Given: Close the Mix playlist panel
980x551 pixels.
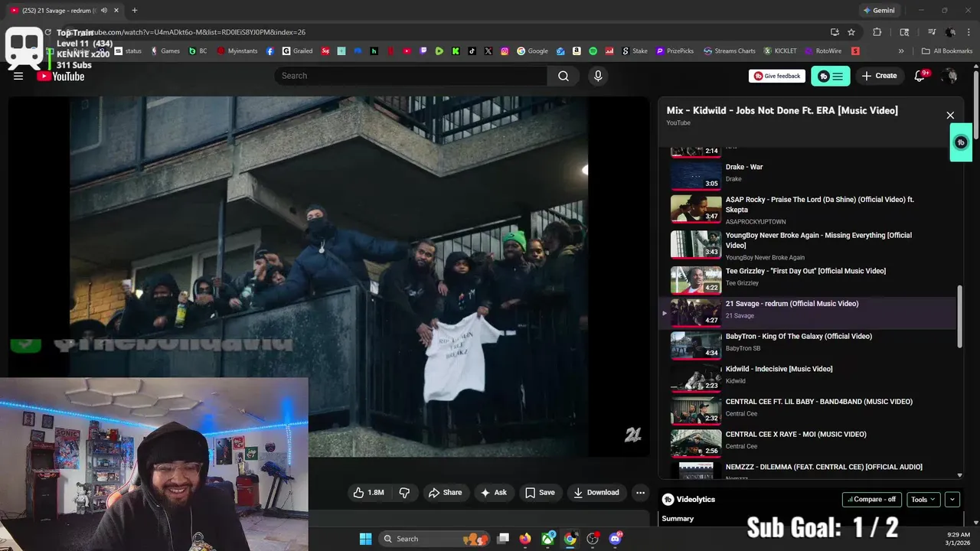Looking at the screenshot, I should click(950, 116).
